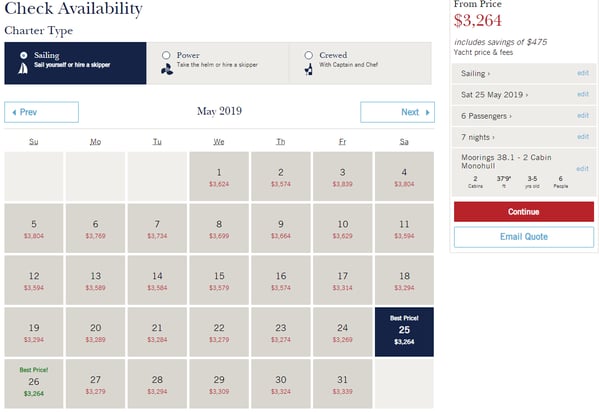Click the captain and chef icon under Crewed
This screenshot has height=412, width=600.
tap(309, 70)
